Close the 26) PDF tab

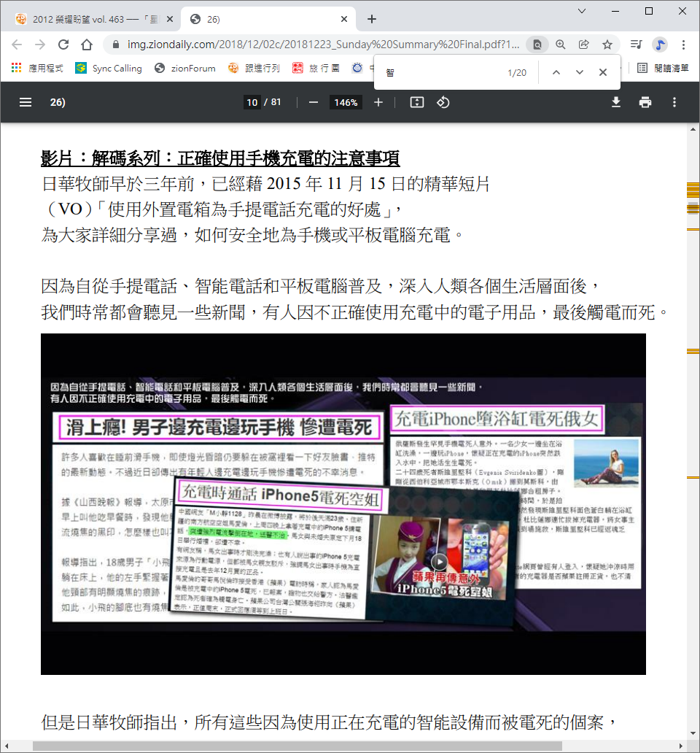coord(344,19)
